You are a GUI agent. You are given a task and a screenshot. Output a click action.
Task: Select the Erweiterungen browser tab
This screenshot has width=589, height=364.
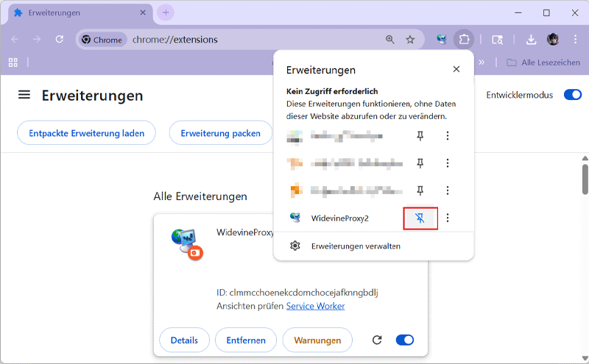click(80, 13)
